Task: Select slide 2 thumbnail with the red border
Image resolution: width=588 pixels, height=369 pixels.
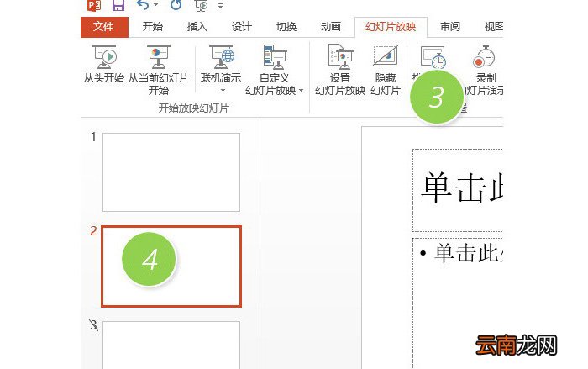Action: point(171,266)
